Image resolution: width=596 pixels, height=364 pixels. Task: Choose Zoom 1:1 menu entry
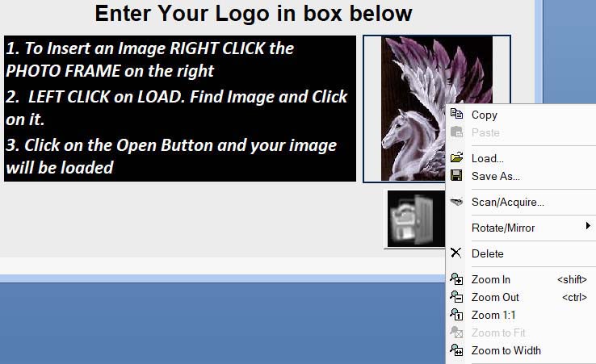pyautogui.click(x=493, y=315)
